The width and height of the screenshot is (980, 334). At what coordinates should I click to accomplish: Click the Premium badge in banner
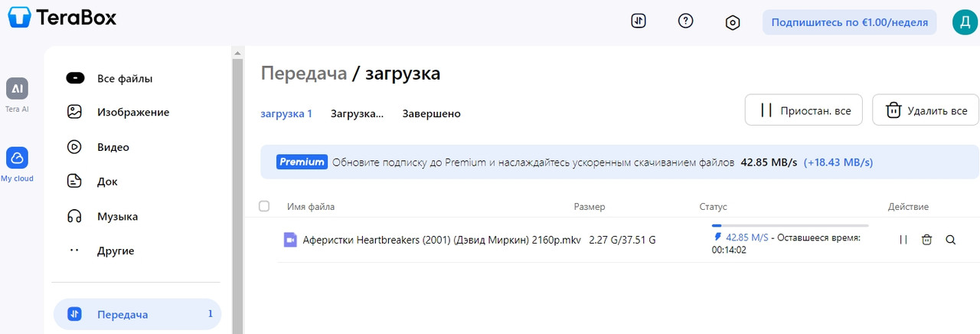(302, 162)
